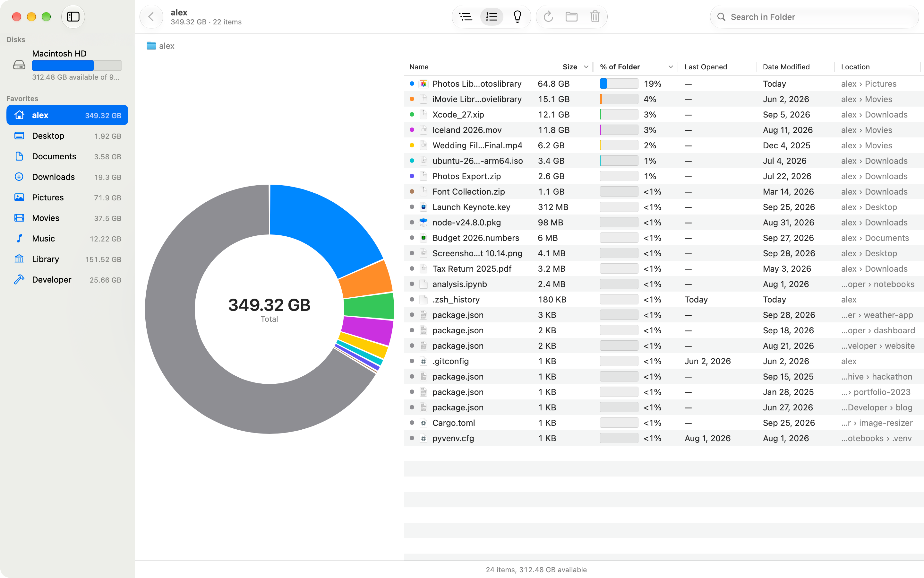Select the pyvenv.cfg file row
This screenshot has height=578, width=924.
coord(663,438)
